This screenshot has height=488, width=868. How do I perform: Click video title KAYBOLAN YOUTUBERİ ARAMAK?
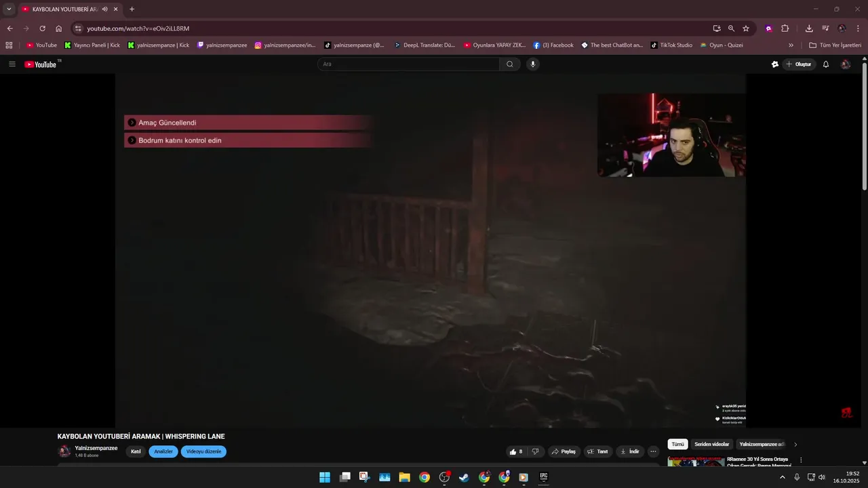(x=141, y=436)
